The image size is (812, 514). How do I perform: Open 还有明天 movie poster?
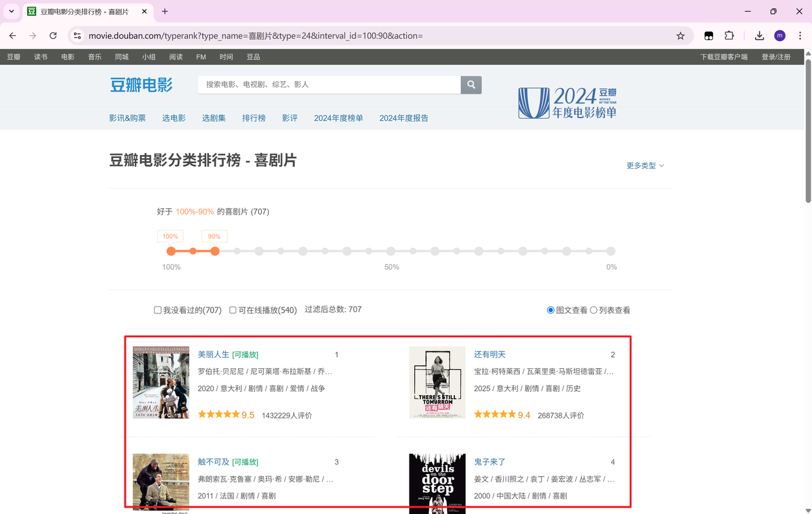coord(437,382)
